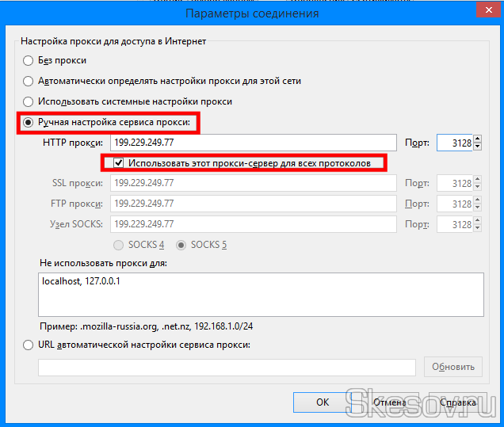Click the "Не использовать прокси для" text area
The image size is (504, 427).
pyautogui.click(x=261, y=295)
